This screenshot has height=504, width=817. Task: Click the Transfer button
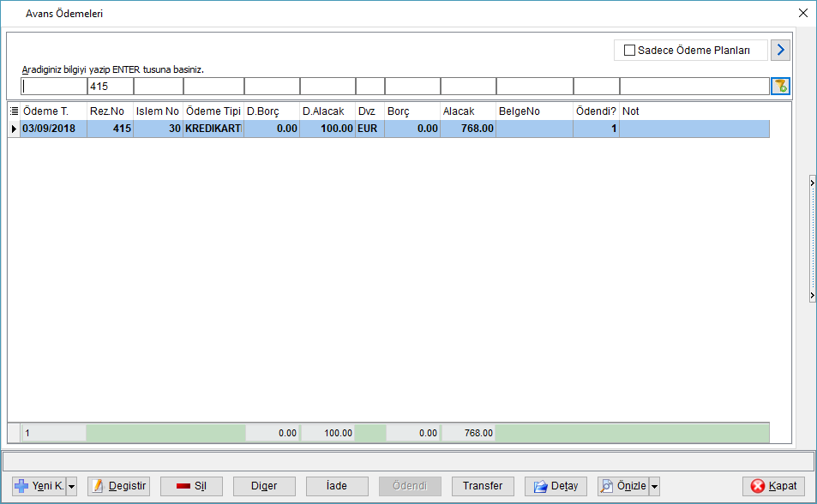point(483,486)
